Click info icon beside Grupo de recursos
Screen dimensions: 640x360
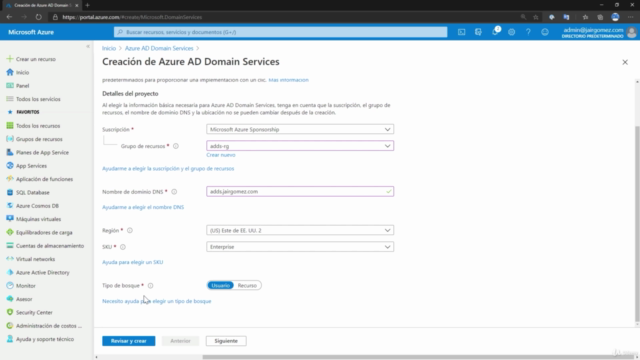click(x=176, y=146)
